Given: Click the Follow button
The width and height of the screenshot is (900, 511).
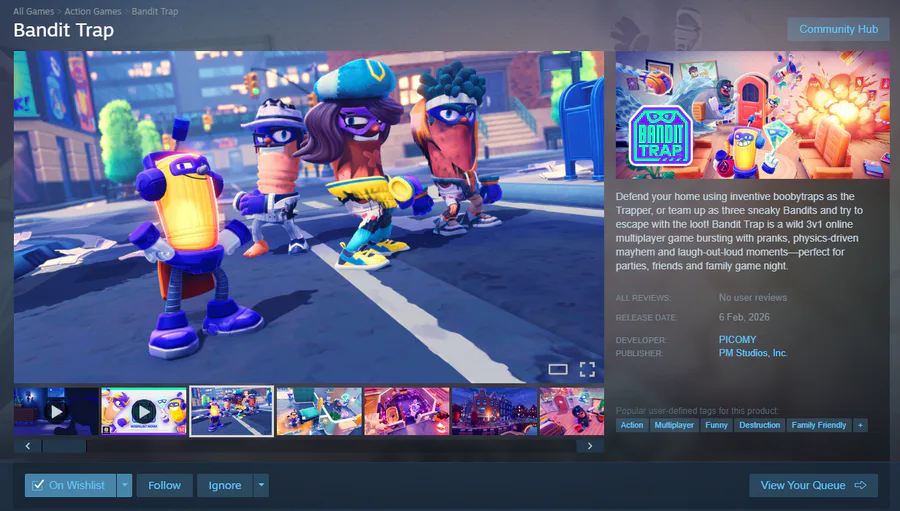Looking at the screenshot, I should [x=164, y=485].
